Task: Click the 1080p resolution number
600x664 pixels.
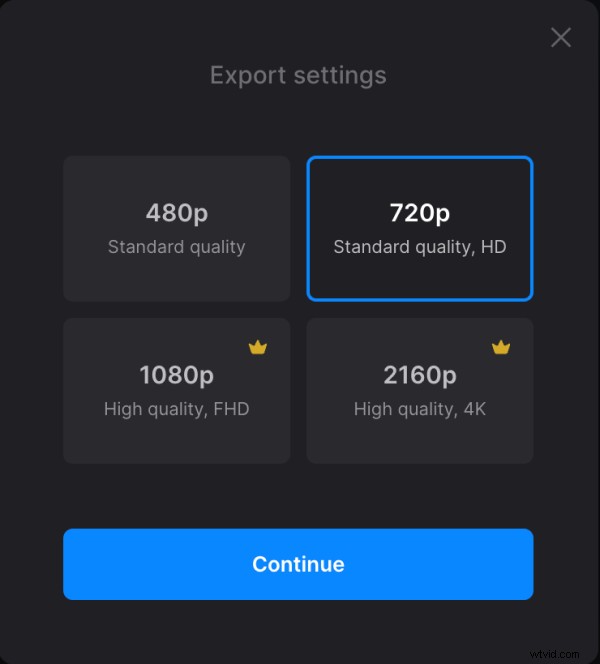Action: pos(177,375)
